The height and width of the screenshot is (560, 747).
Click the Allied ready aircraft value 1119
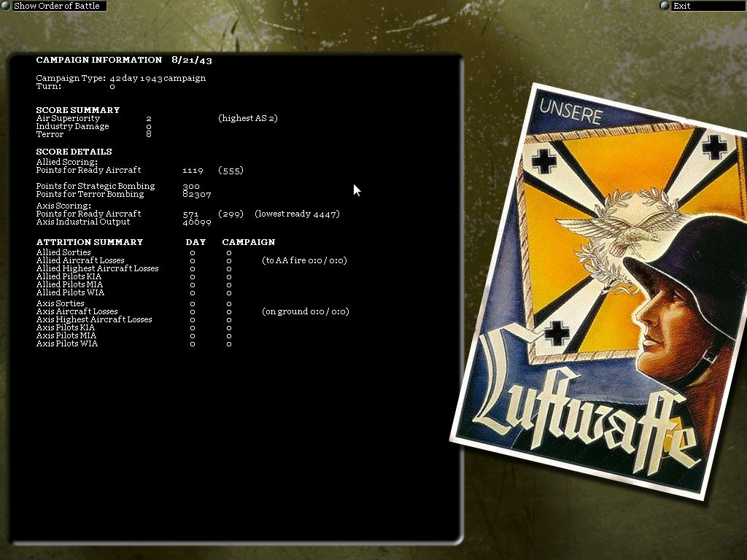click(x=193, y=171)
